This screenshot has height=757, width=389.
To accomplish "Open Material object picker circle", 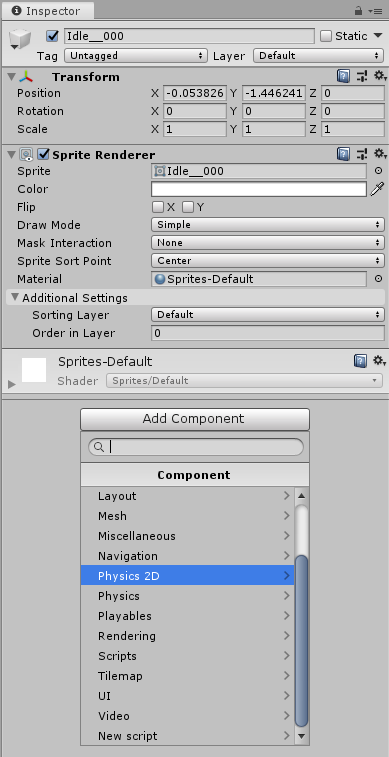I will (379, 279).
